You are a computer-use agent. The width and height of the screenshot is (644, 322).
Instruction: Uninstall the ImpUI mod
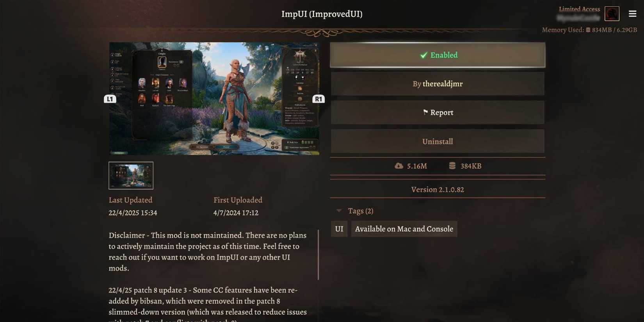438,141
